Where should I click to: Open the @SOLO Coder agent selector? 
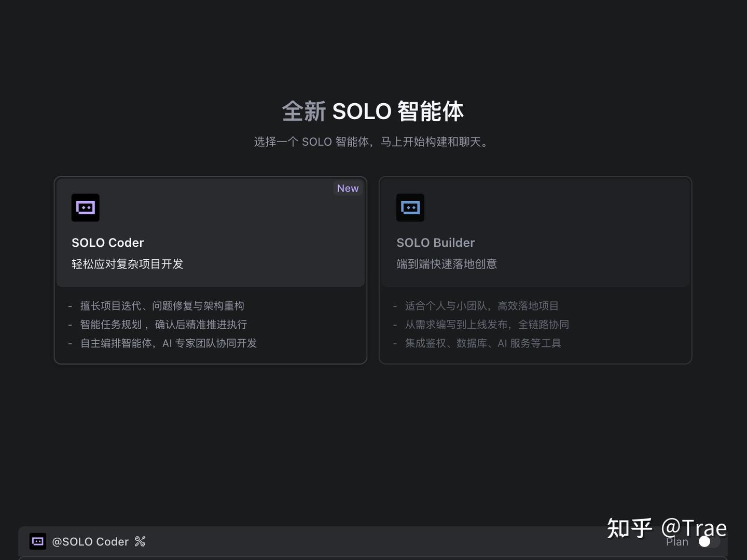(x=91, y=541)
